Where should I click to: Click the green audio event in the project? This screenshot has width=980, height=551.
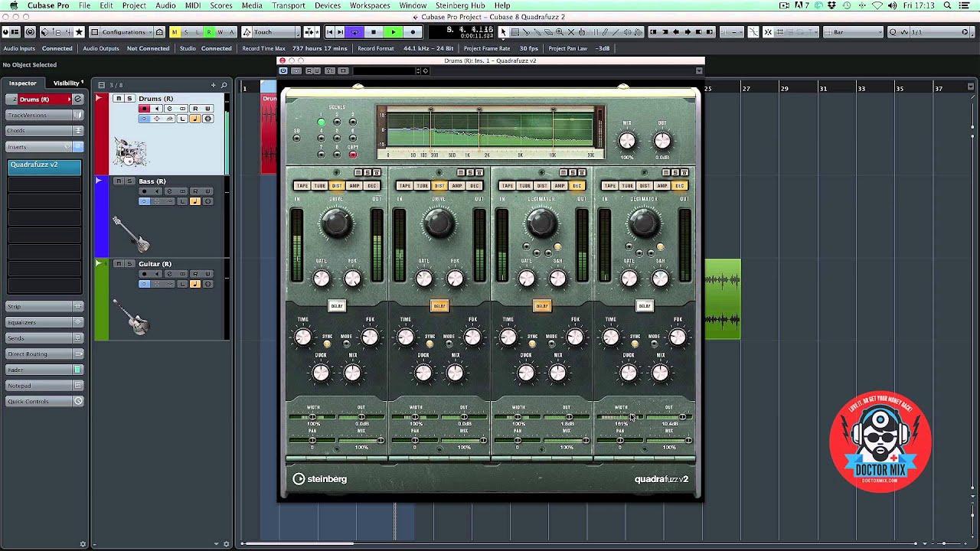pos(722,298)
